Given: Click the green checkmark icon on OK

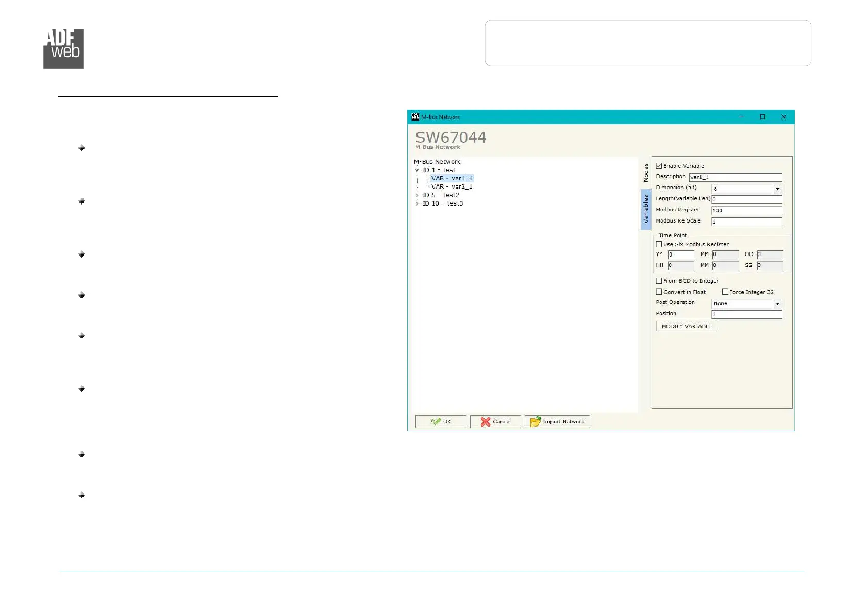Looking at the screenshot, I should point(436,421).
